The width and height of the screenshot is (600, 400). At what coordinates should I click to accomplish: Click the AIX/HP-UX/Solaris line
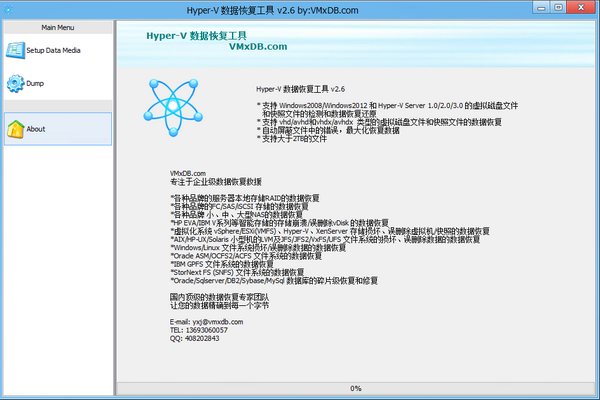(325, 240)
